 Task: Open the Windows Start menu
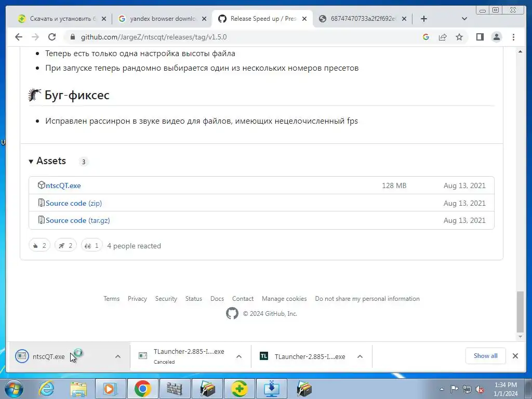pos(14,389)
